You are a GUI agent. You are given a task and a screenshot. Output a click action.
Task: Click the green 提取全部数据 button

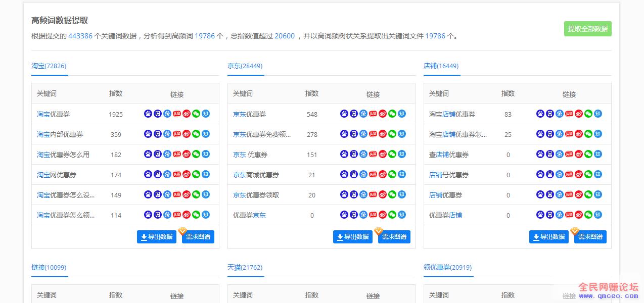(x=588, y=29)
